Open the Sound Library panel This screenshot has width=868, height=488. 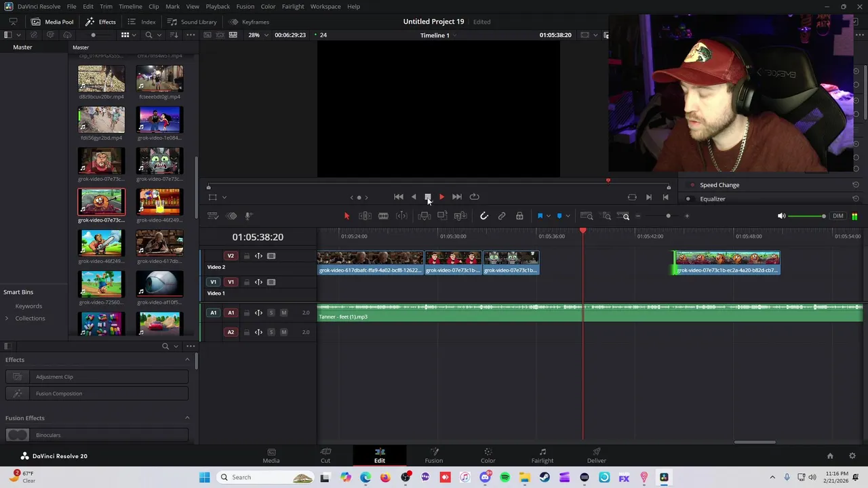tap(192, 22)
